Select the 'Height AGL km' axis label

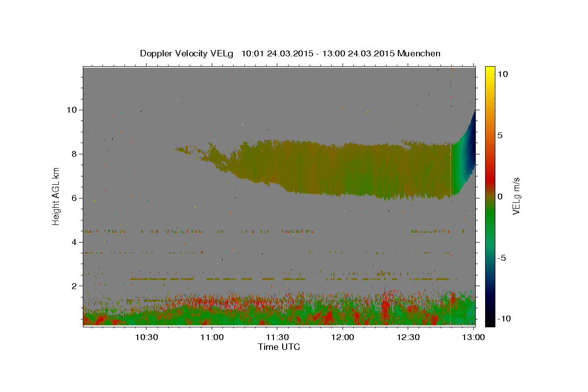point(56,196)
